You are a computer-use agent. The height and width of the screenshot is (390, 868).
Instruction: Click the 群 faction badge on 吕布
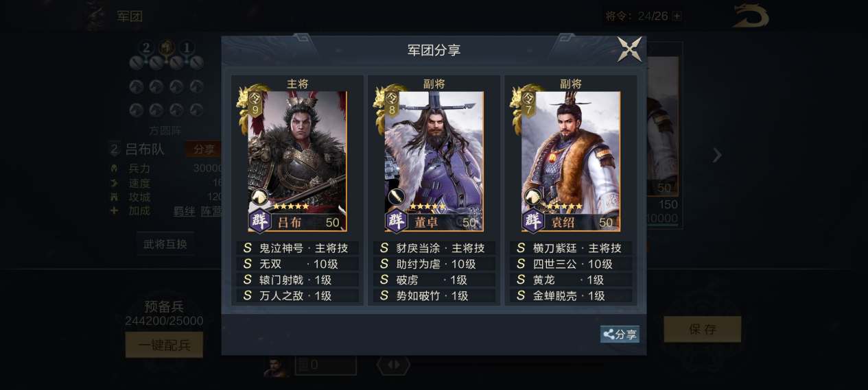[x=260, y=221]
